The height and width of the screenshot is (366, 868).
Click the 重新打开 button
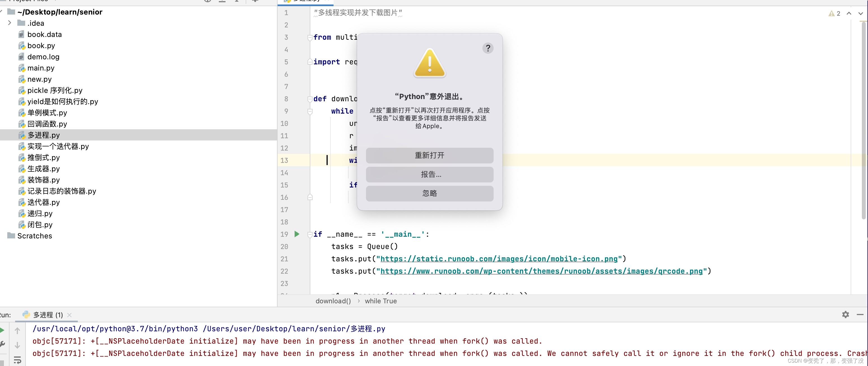coord(429,155)
